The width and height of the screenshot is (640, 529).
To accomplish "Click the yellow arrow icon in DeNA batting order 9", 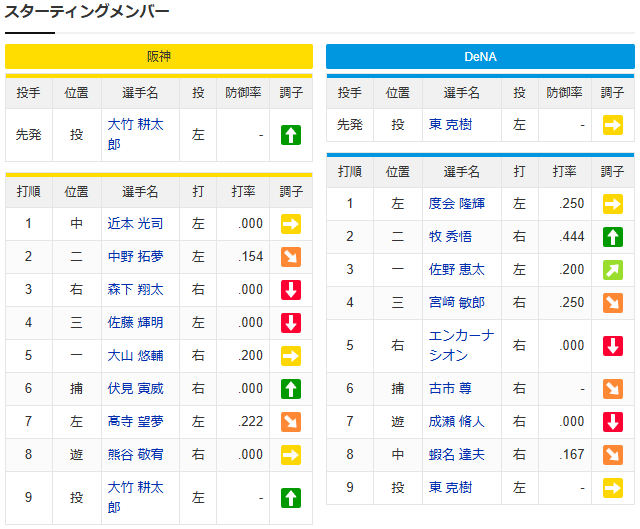I will click(613, 488).
